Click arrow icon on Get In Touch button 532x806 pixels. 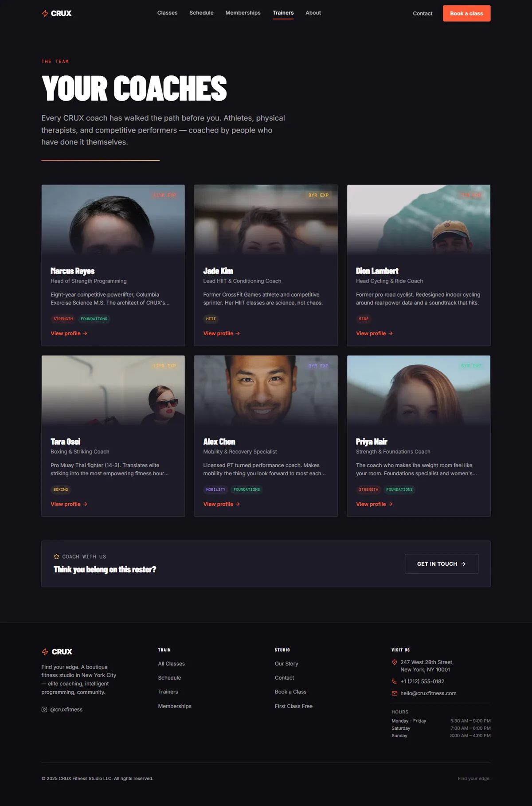(x=463, y=564)
